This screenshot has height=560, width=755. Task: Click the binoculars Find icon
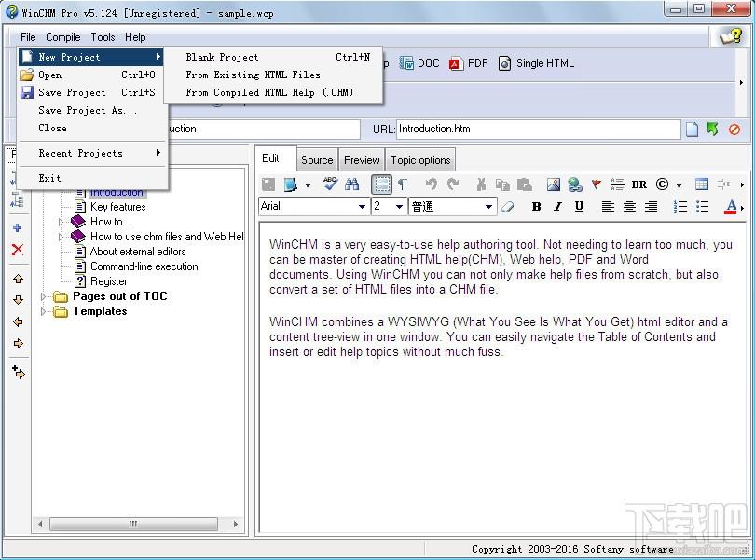pos(352,184)
